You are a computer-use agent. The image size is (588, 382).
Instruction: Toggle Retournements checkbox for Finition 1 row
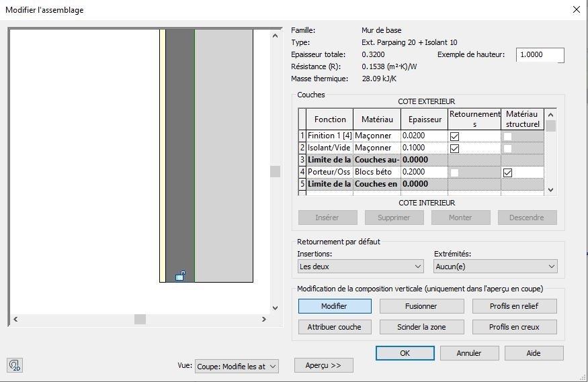(454, 136)
